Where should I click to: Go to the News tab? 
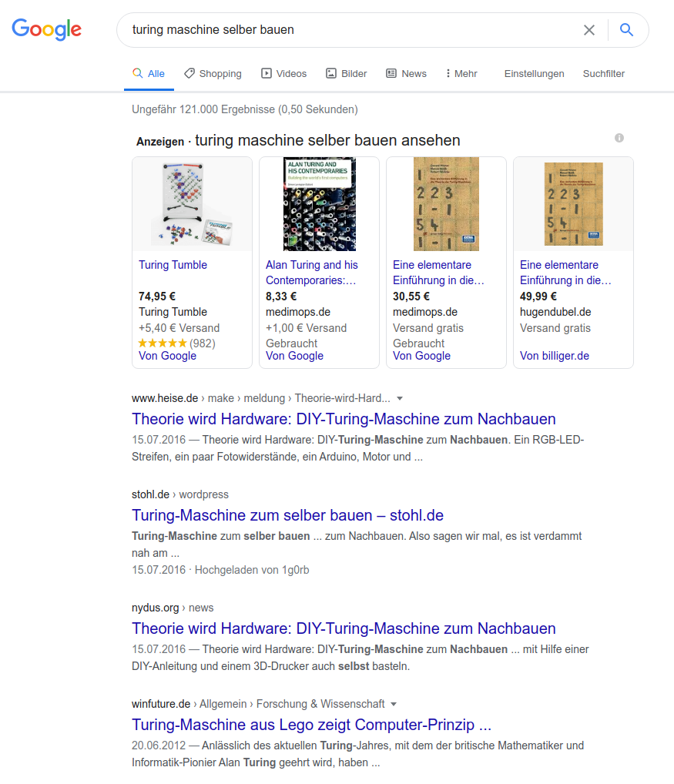406,74
